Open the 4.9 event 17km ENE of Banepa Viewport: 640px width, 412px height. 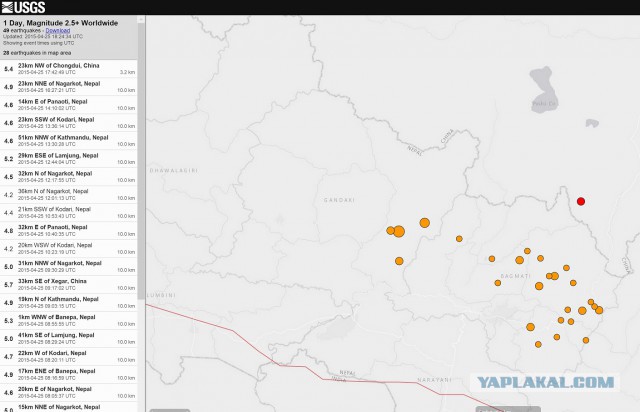click(x=69, y=374)
